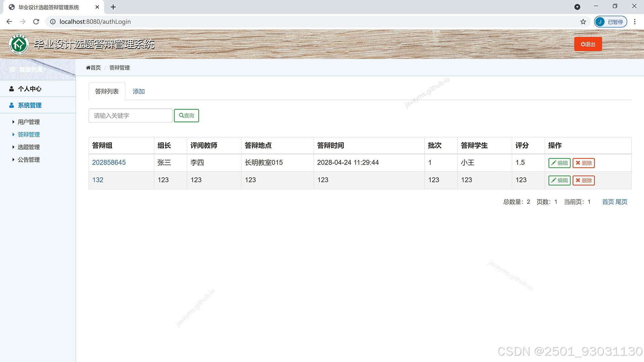Open 用户管理 in the sidebar

pos(29,122)
